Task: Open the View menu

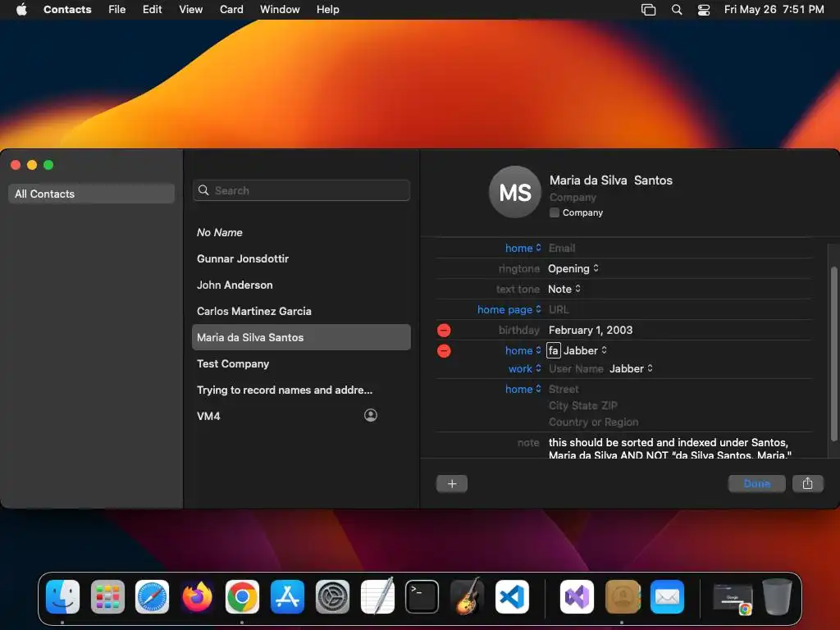Action: click(190, 10)
